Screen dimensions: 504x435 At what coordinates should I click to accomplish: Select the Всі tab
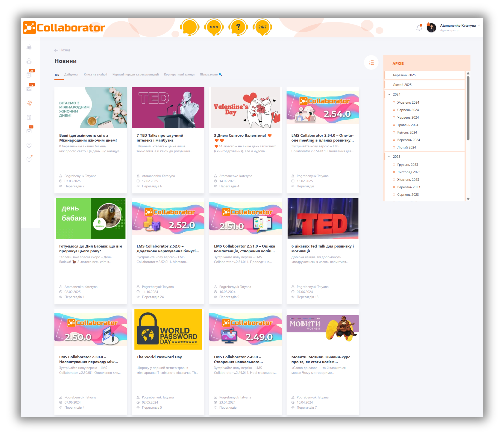pos(57,75)
